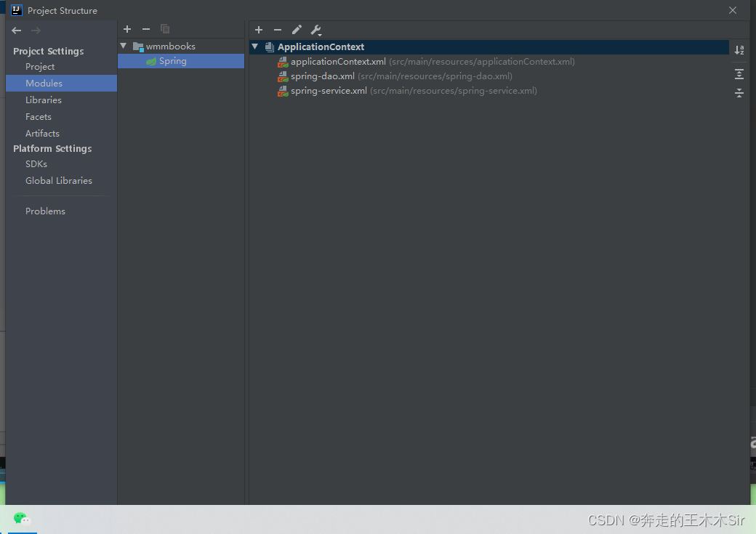Select the Spring facet under wmmbooks
756x534 pixels.
(x=181, y=61)
